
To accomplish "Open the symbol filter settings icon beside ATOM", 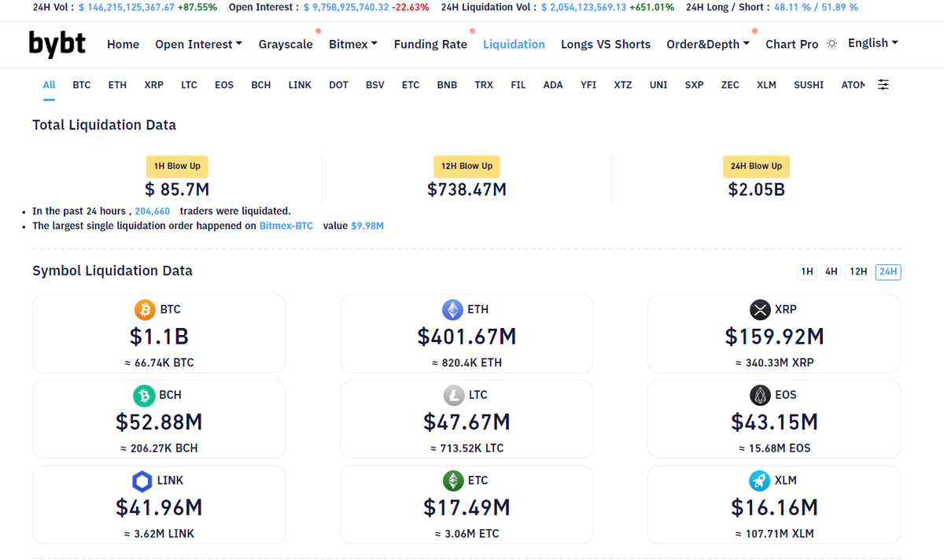I will click(883, 84).
